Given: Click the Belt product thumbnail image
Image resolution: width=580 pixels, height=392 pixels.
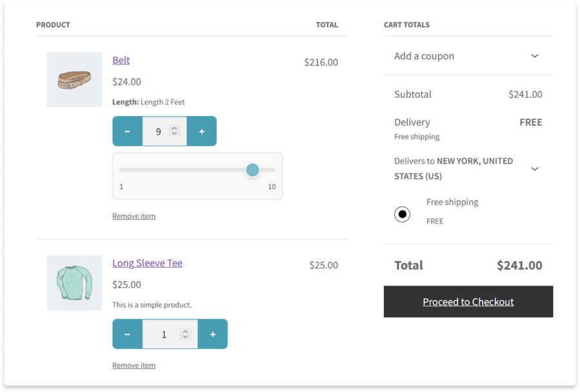Looking at the screenshot, I should [x=74, y=79].
